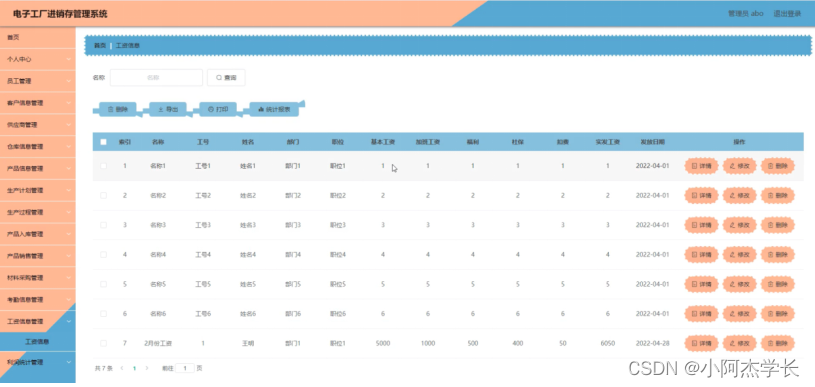Click 修改 for row 名称4
Viewport: 815px width, 387px height.
pos(740,255)
